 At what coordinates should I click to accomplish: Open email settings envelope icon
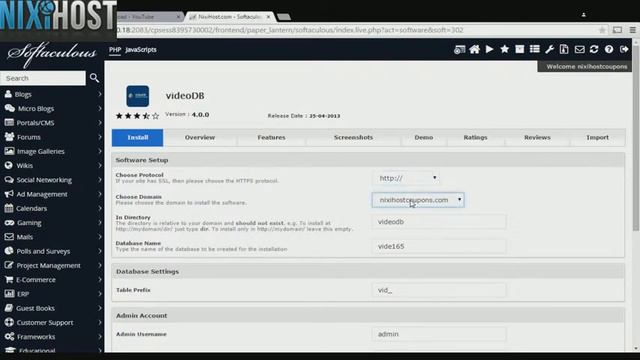coord(579,50)
